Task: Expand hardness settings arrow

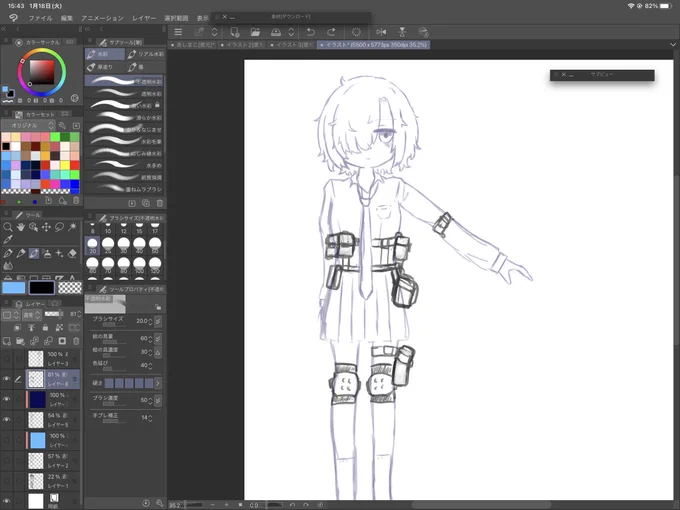Action: click(x=158, y=383)
